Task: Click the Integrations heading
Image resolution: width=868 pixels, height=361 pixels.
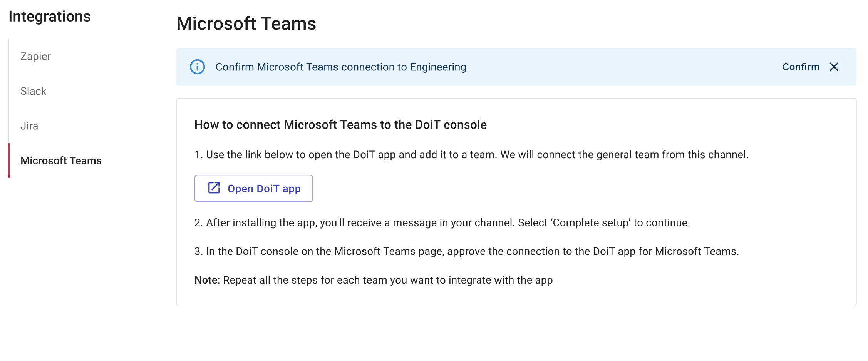Action: (50, 16)
